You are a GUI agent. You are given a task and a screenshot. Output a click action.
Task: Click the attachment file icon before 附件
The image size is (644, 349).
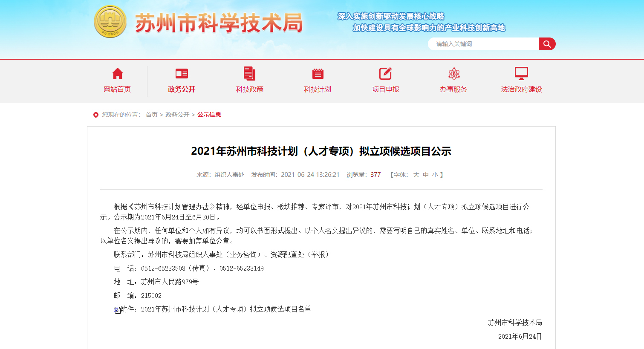[117, 310]
